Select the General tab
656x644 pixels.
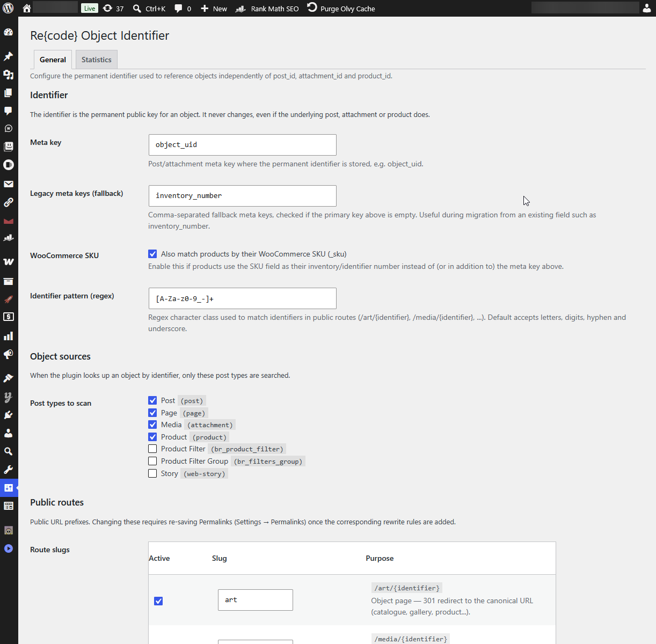tap(53, 60)
